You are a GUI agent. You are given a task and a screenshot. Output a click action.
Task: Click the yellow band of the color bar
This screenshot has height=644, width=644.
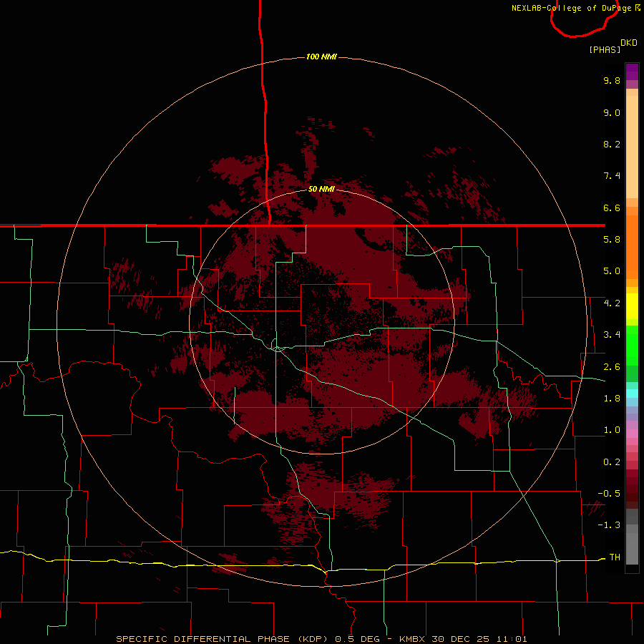(632, 306)
